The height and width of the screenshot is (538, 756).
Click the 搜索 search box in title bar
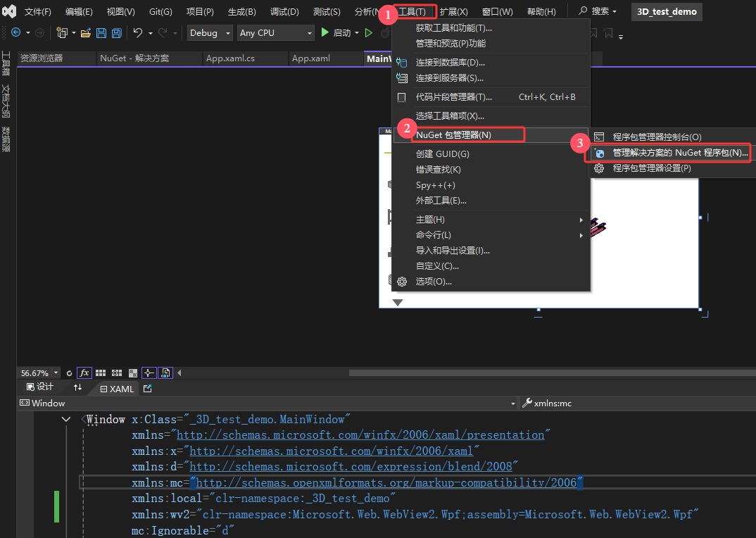(x=598, y=11)
